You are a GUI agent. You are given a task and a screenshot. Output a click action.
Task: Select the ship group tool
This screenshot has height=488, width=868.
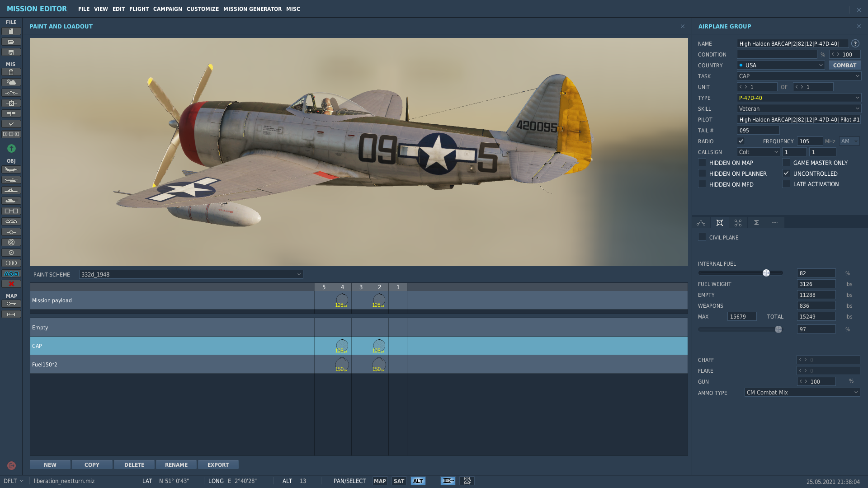[x=11, y=190]
